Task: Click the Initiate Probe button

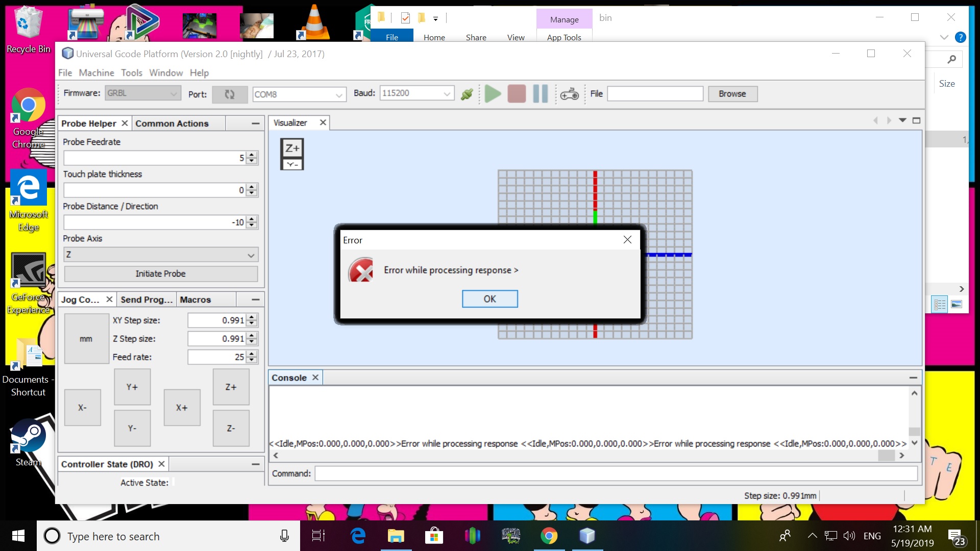Action: (161, 274)
